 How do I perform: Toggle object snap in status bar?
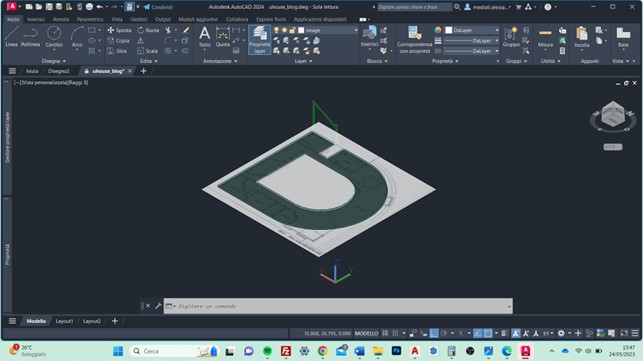[x=488, y=333]
